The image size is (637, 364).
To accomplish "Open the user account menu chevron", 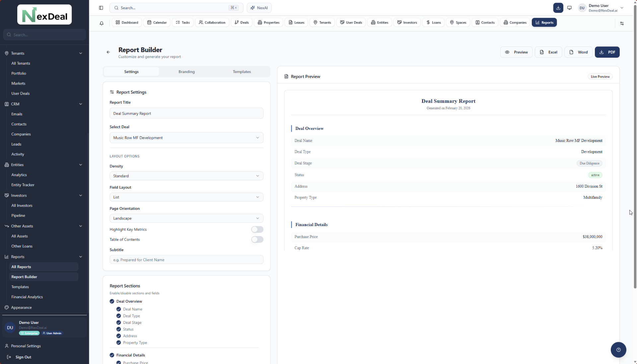I will (x=622, y=8).
